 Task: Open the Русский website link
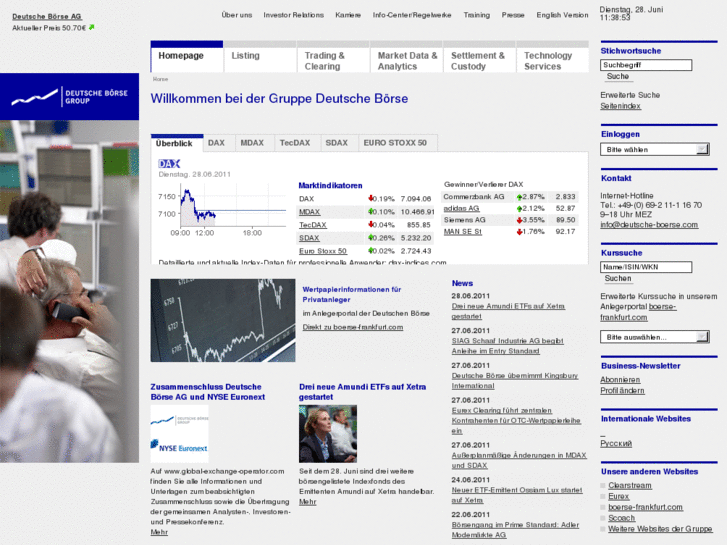[616, 443]
